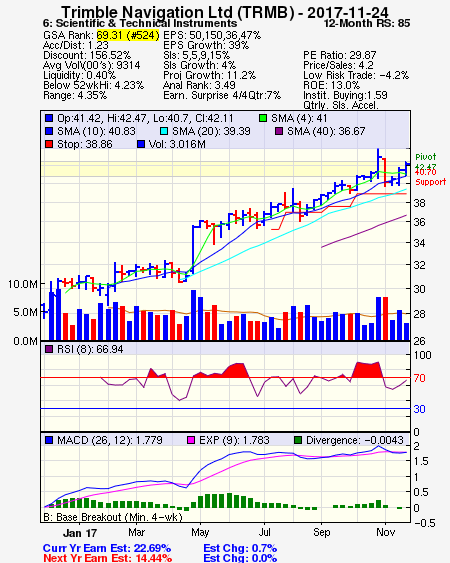This screenshot has height=563, width=450.
Task: Click the purple RSI (8) legend square
Action: pos(49,349)
